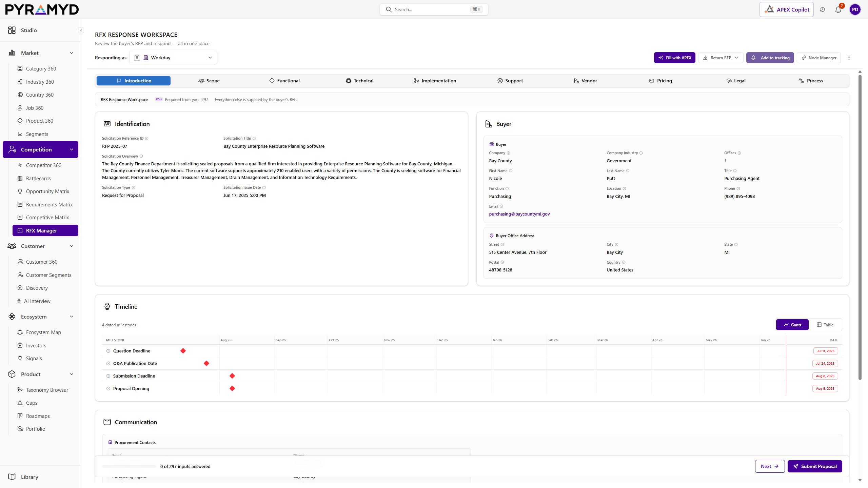This screenshot has width=868, height=488.
Task: Click the info icon beside Offices
Action: tap(739, 153)
